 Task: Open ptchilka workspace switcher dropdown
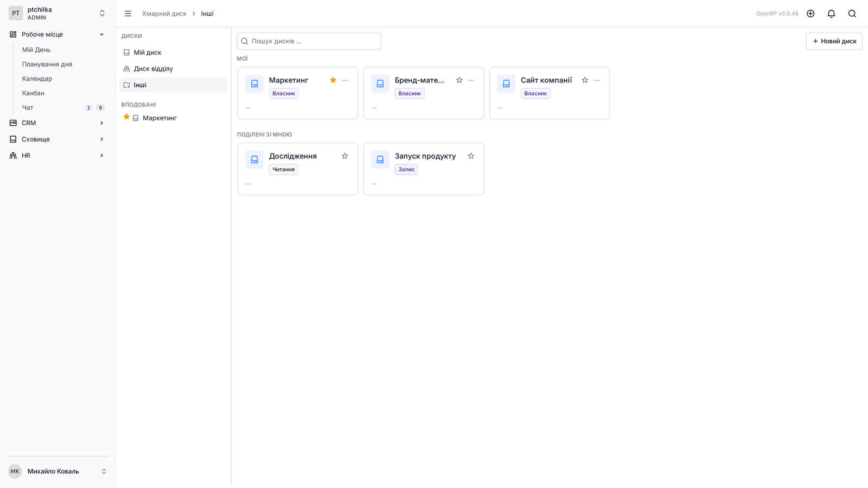57,14
